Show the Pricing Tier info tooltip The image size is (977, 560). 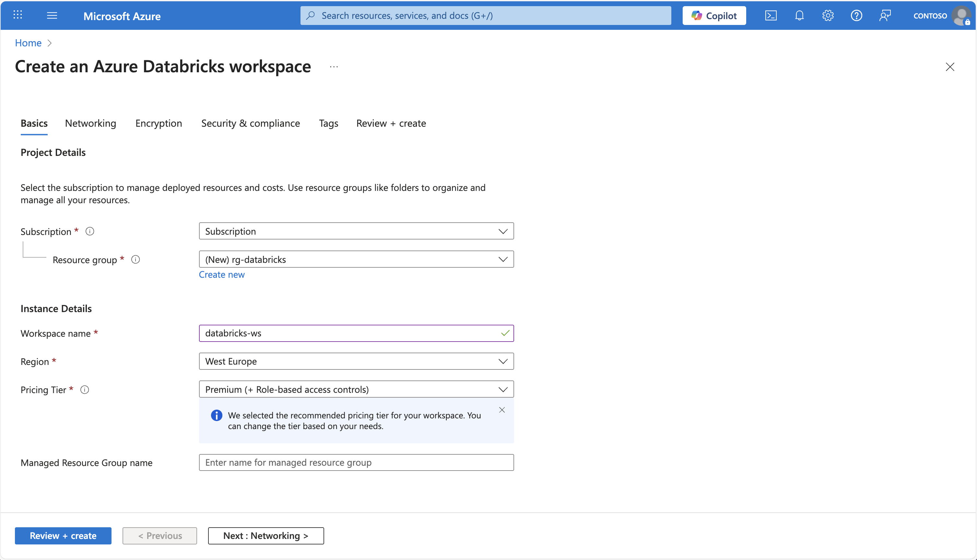pos(85,390)
